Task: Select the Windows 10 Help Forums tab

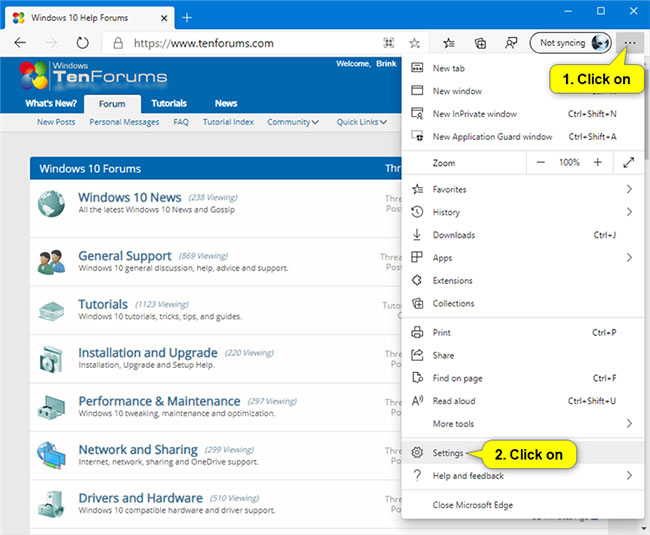Action: [x=90, y=18]
